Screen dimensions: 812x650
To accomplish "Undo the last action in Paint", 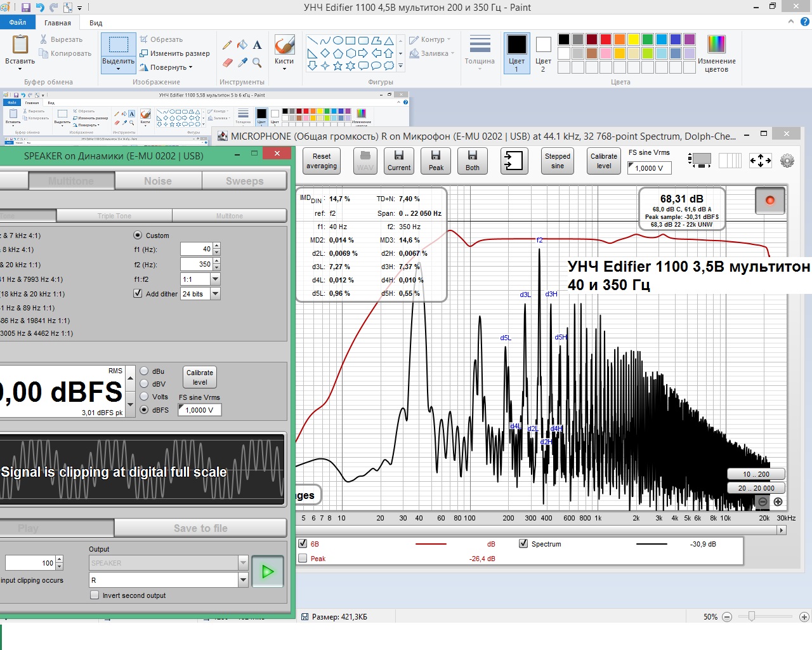I will pyautogui.click(x=40, y=8).
